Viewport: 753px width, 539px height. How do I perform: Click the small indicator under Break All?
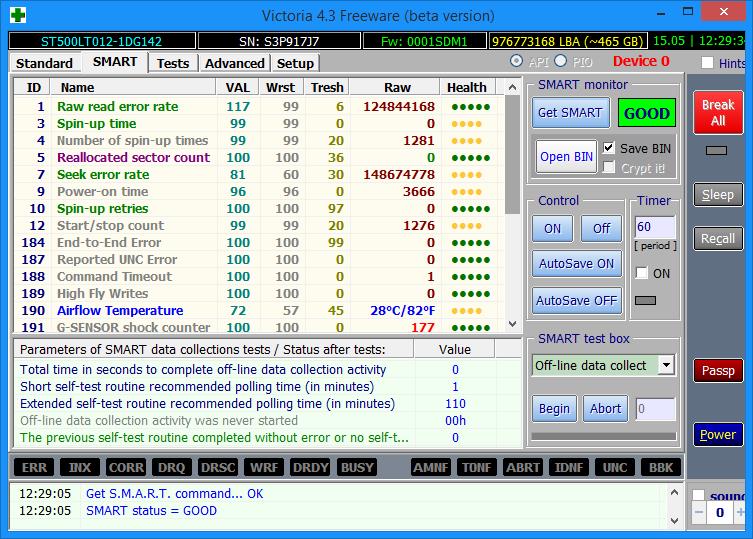pos(717,150)
